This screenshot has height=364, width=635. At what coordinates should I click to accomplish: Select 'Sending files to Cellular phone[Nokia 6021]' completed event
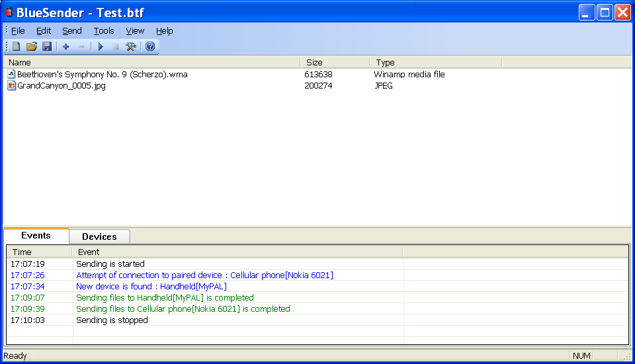point(183,309)
